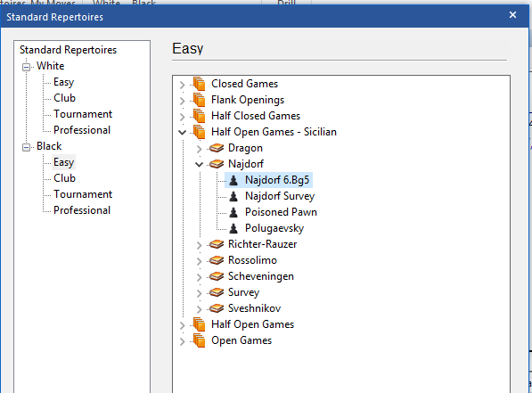
Task: Click the Rossolimo book icon
Action: coord(217,260)
